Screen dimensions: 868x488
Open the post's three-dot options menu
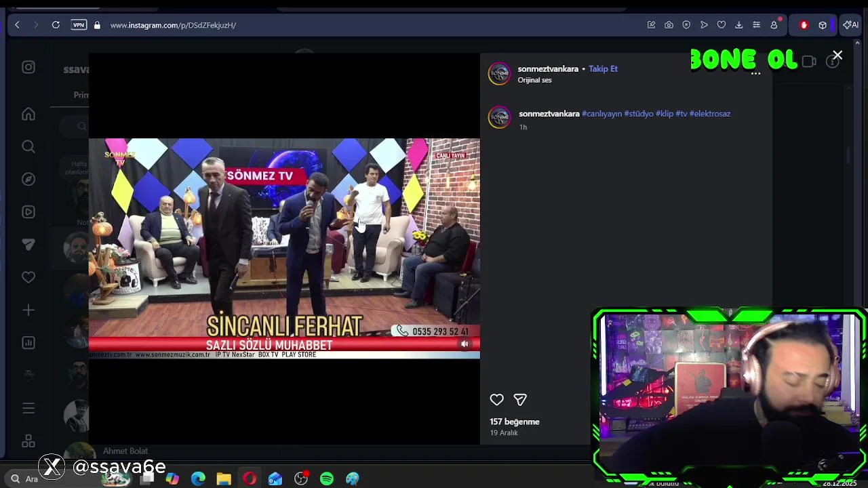(x=755, y=73)
